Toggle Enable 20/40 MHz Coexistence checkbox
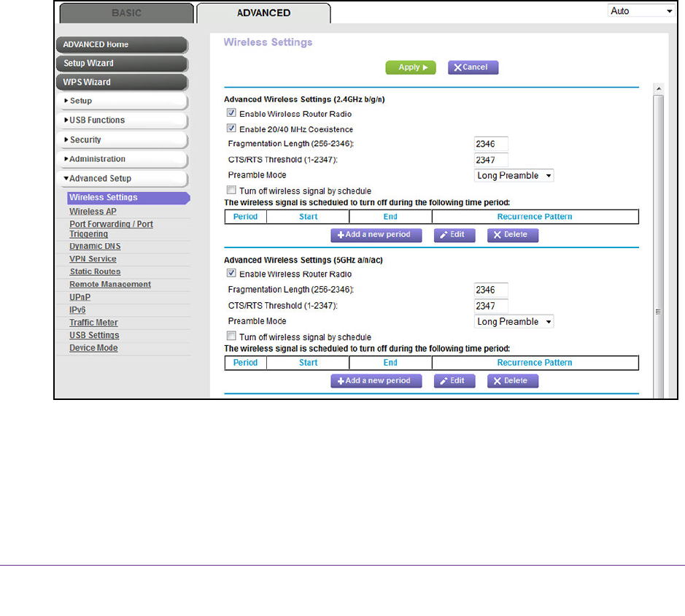This screenshot has height=616, width=685. coord(231,128)
